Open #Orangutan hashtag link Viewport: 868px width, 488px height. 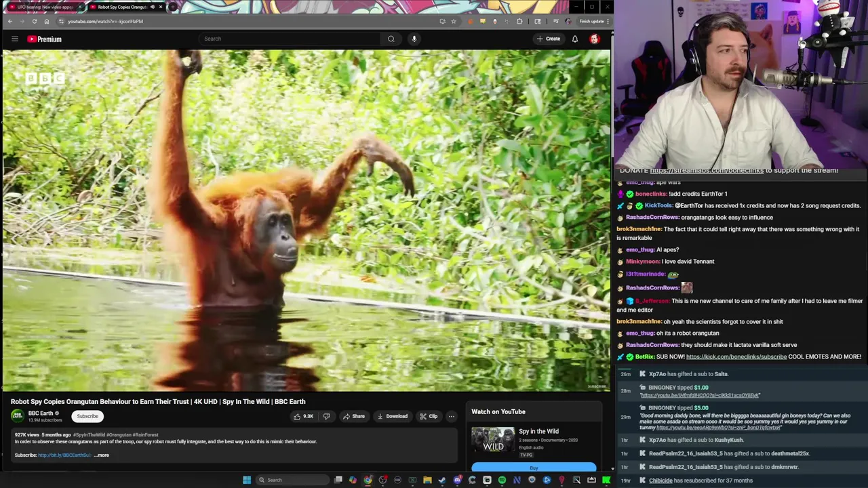coord(119,435)
